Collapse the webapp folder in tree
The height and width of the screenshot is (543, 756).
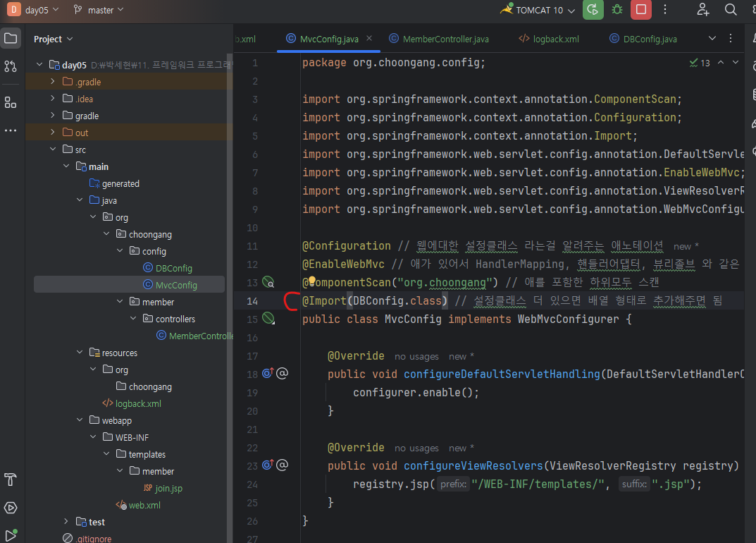80,420
